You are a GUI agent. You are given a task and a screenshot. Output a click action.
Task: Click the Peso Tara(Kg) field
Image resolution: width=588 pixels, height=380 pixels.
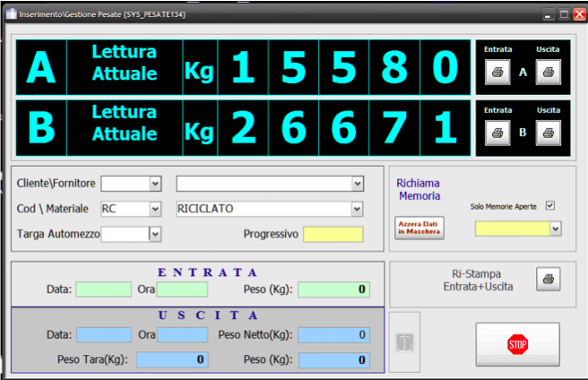(172, 359)
